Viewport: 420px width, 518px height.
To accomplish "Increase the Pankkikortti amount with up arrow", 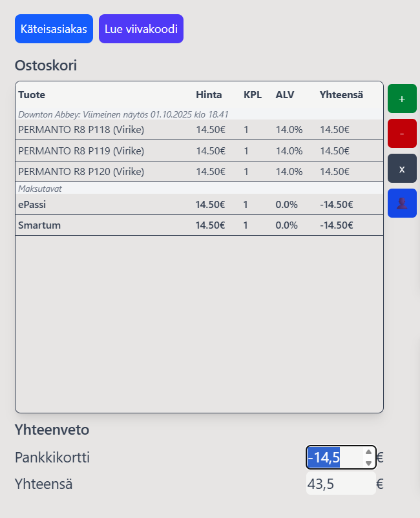I will click(x=368, y=453).
